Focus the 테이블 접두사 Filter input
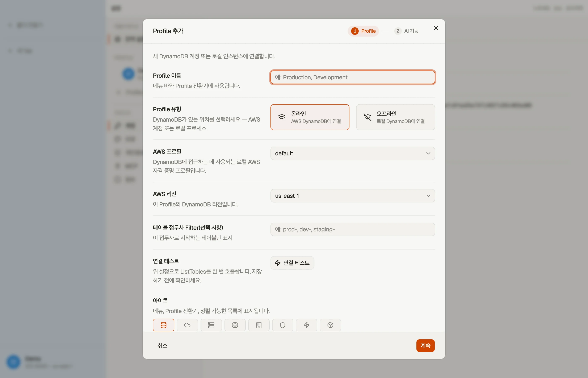Viewport: 588px width, 378px height. pos(352,230)
